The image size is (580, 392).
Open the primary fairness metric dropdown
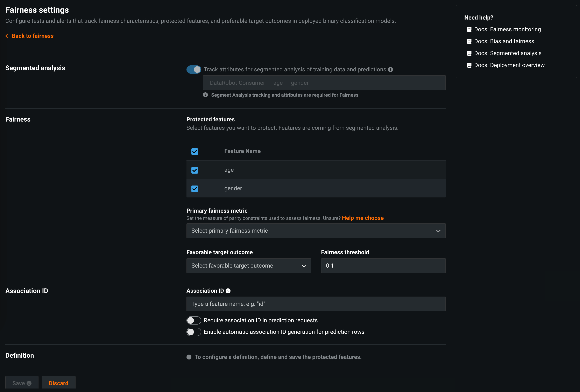316,231
